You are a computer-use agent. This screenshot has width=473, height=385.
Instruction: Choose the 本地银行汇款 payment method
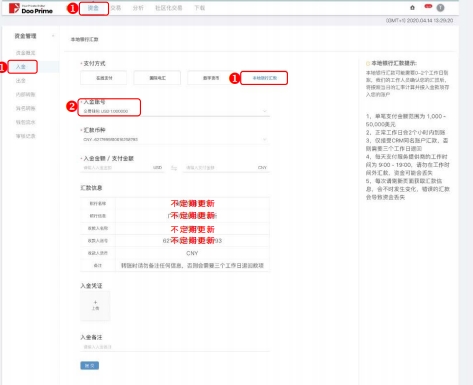(x=265, y=78)
